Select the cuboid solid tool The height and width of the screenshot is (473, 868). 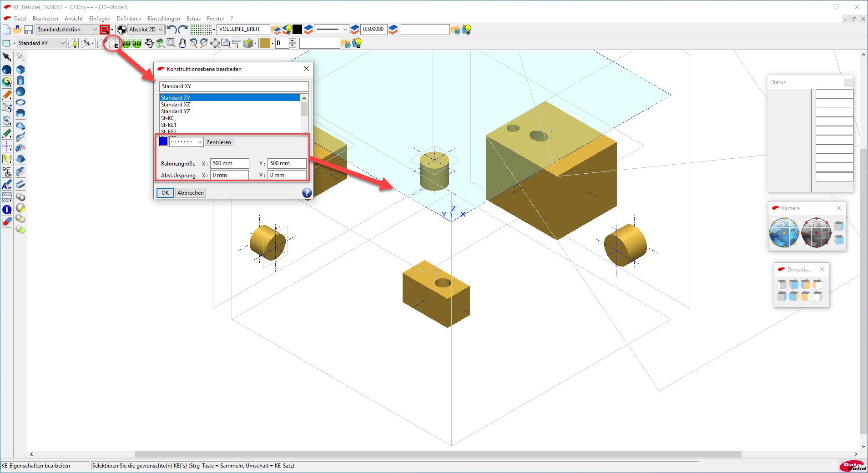(20, 70)
